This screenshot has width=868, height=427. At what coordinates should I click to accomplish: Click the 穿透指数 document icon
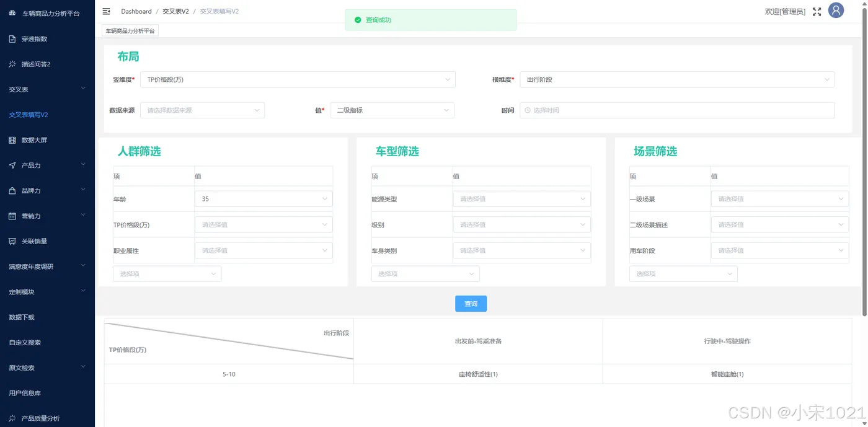[12, 38]
